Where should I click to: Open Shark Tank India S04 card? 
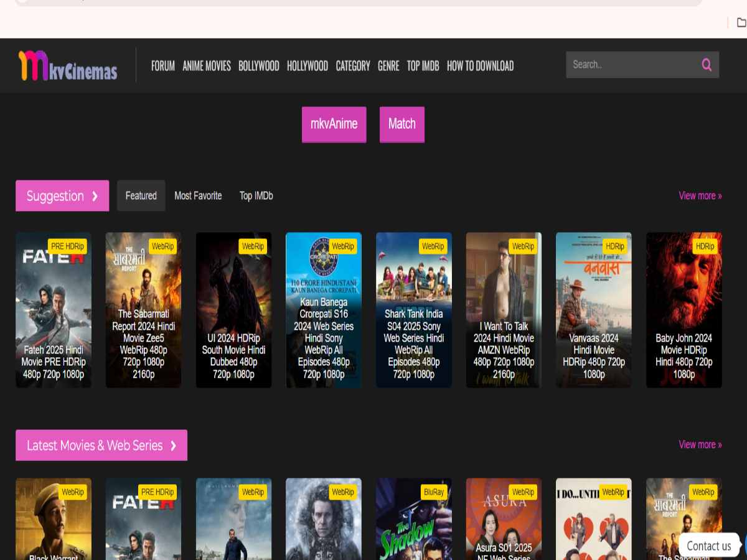point(414,310)
